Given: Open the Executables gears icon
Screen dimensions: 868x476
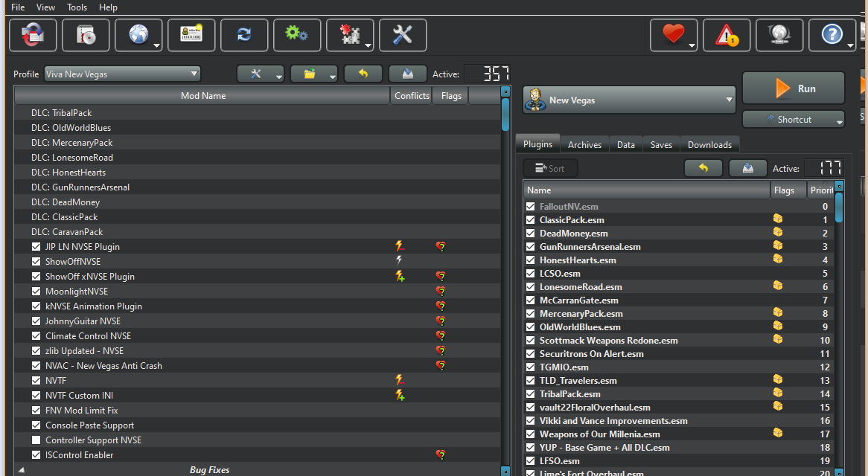Looking at the screenshot, I should (x=297, y=35).
